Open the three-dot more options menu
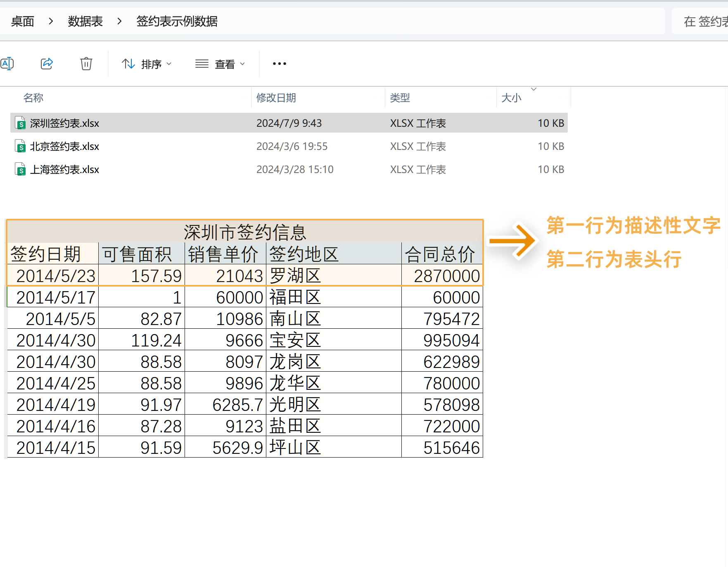Viewport: 728px width, 567px height. (280, 64)
